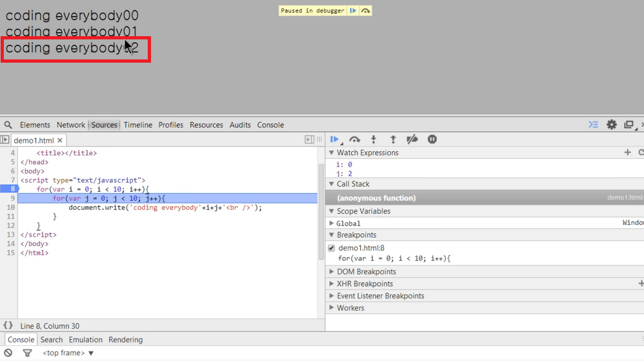644x363 pixels.
Task: Open the top Console panel tab
Action: point(270,125)
